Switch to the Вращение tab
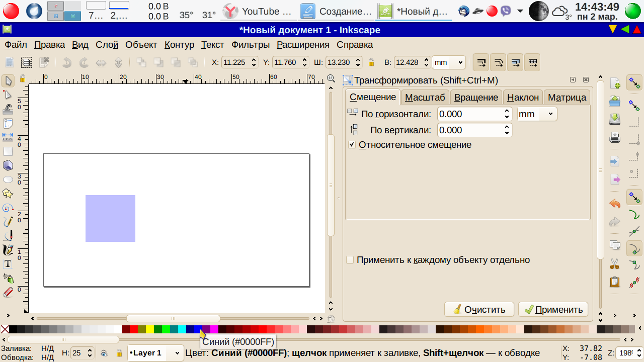Screen dimensions: 644x362 pyautogui.click(x=475, y=97)
